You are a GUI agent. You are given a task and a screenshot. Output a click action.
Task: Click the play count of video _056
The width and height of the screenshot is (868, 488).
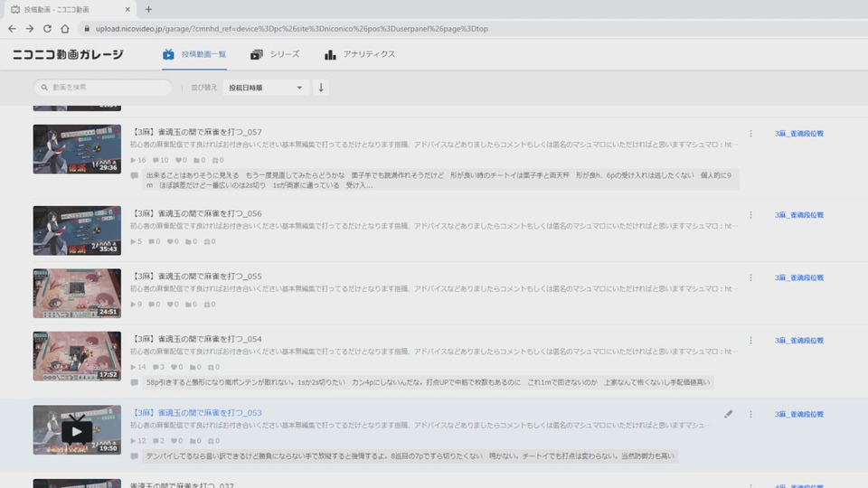(137, 241)
